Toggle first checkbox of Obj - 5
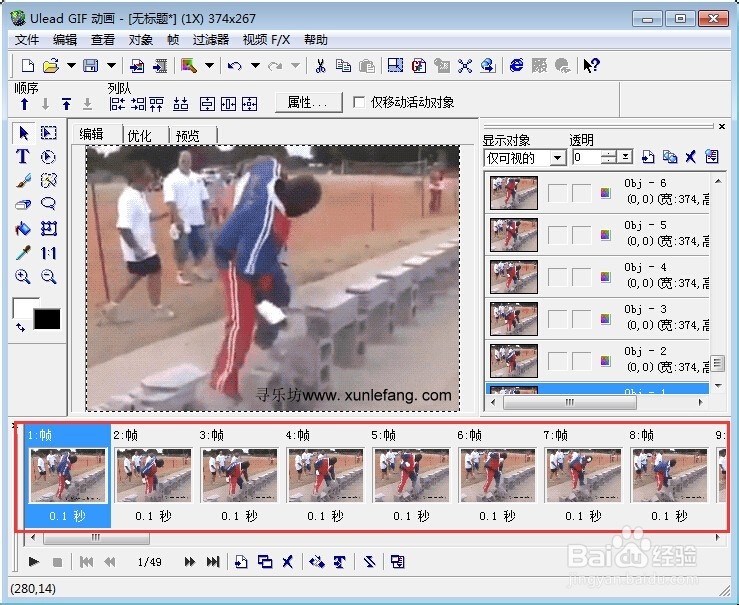This screenshot has height=605, width=739. [558, 235]
